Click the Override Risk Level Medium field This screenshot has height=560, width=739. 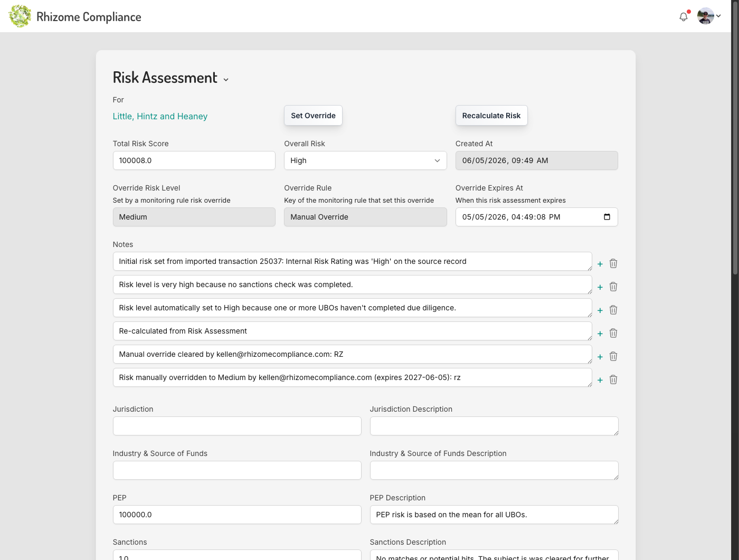click(194, 217)
